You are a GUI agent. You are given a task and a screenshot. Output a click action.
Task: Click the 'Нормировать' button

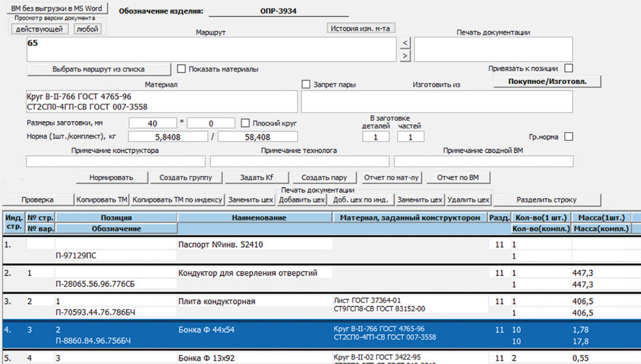[112, 178]
